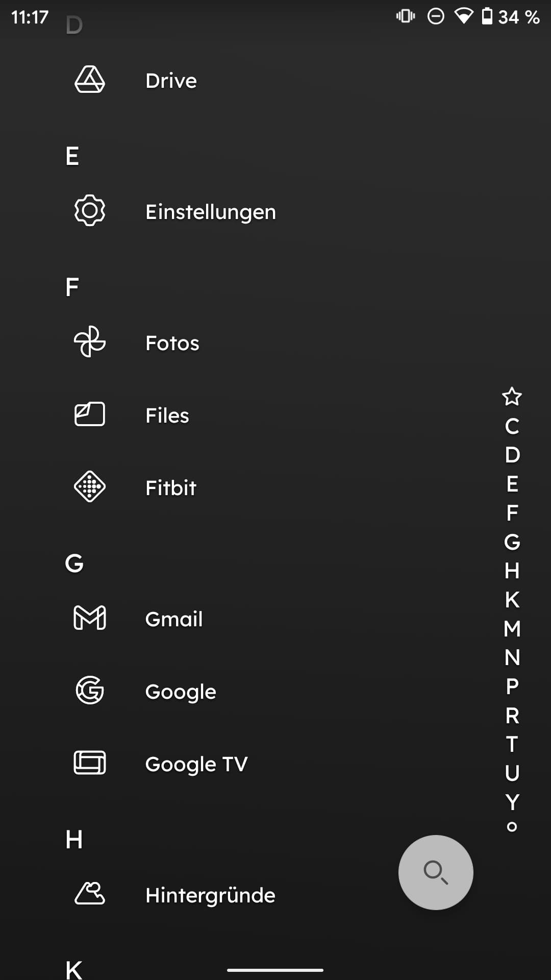Screen dimensions: 551x980
Task: Open the Einstellungen text label
Action: click(x=210, y=212)
